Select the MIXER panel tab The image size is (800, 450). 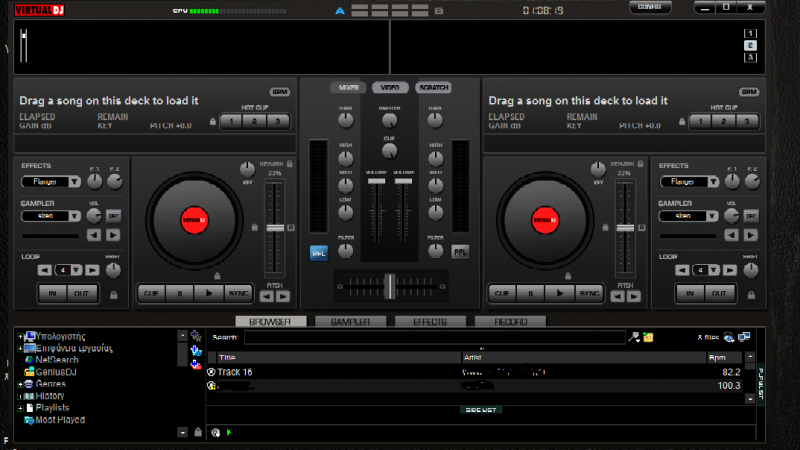(x=348, y=88)
